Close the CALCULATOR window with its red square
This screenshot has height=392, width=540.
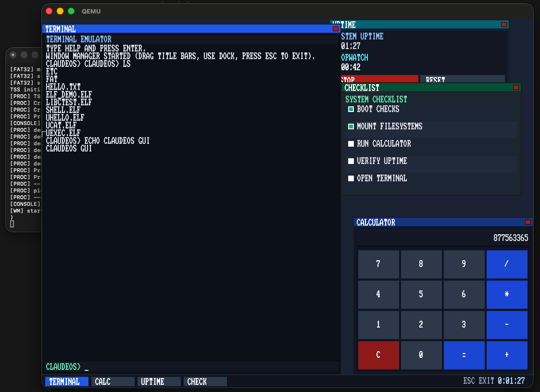[527, 222]
